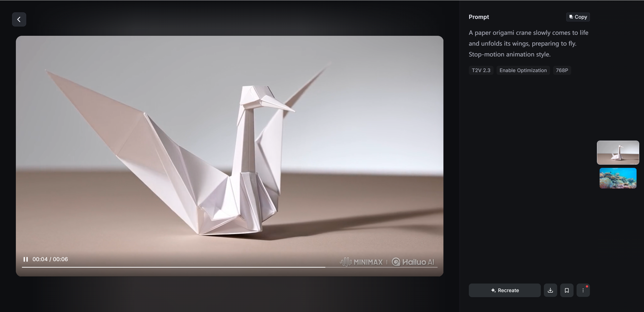Image resolution: width=644 pixels, height=312 pixels.
Task: Click the sparkle icon on Recreate
Action: (493, 290)
